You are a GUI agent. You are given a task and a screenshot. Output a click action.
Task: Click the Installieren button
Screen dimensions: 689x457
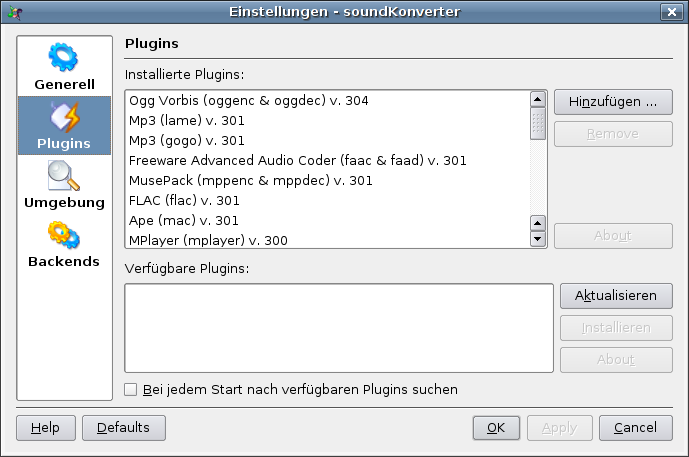click(616, 328)
